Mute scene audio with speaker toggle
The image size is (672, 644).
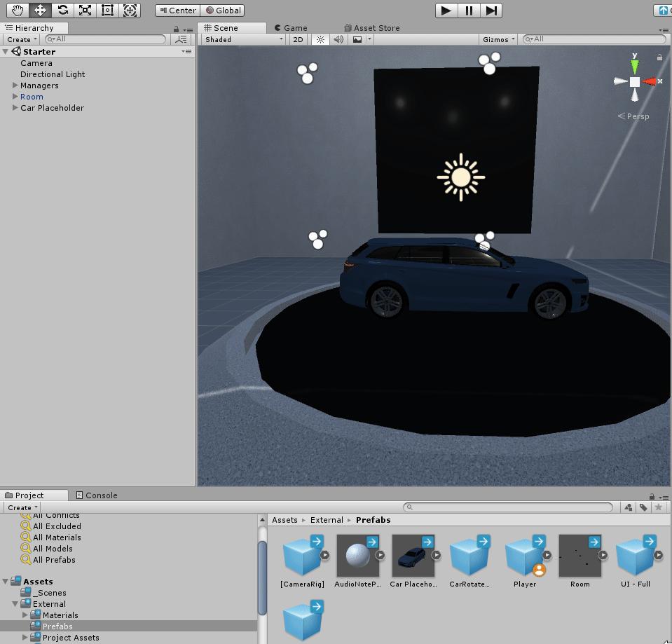click(x=338, y=40)
